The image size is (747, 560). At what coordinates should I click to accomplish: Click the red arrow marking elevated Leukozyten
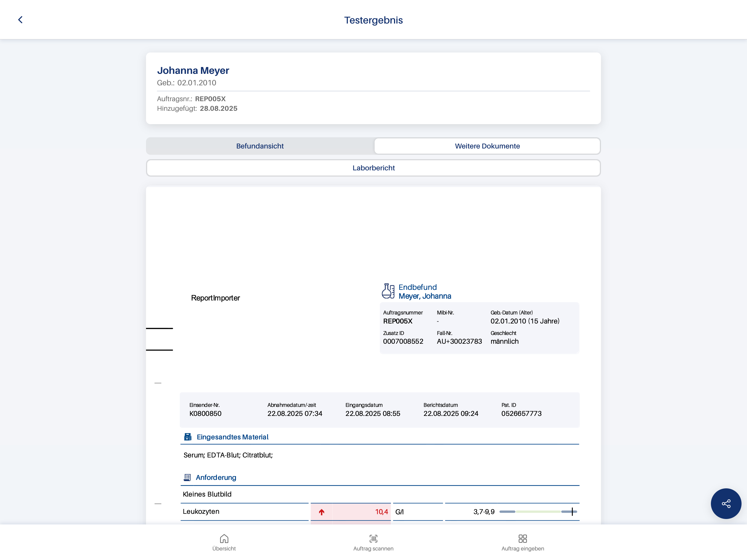click(322, 512)
